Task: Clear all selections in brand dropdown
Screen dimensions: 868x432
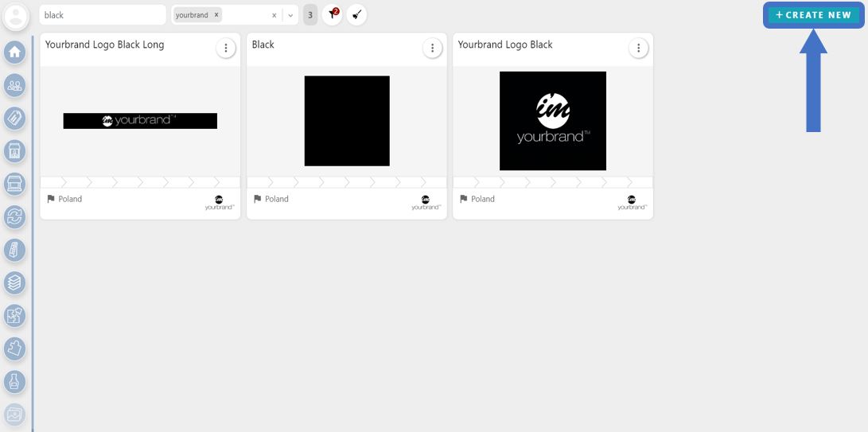Action: pyautogui.click(x=274, y=15)
